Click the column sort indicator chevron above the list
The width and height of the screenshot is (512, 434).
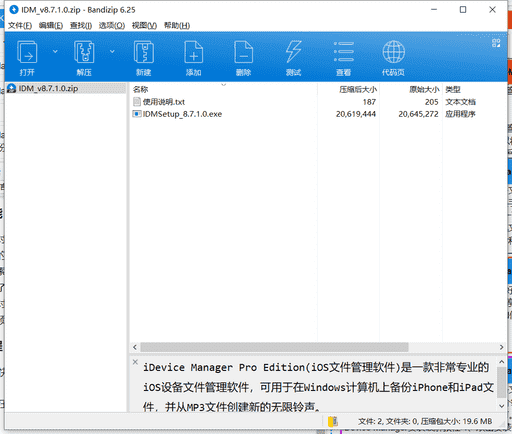coord(224,84)
